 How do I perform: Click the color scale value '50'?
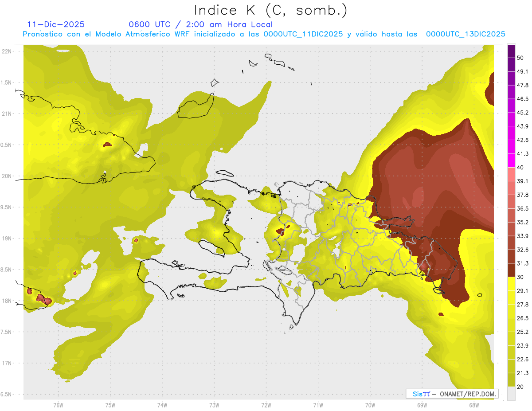(521, 58)
